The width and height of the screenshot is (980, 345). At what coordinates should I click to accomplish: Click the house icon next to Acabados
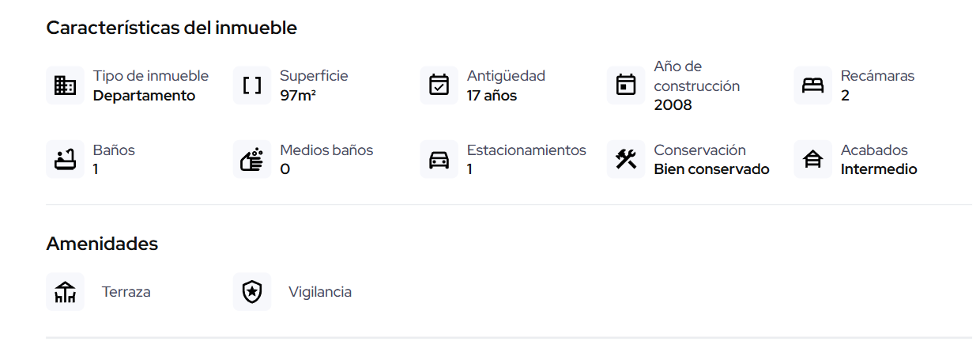pyautogui.click(x=812, y=160)
